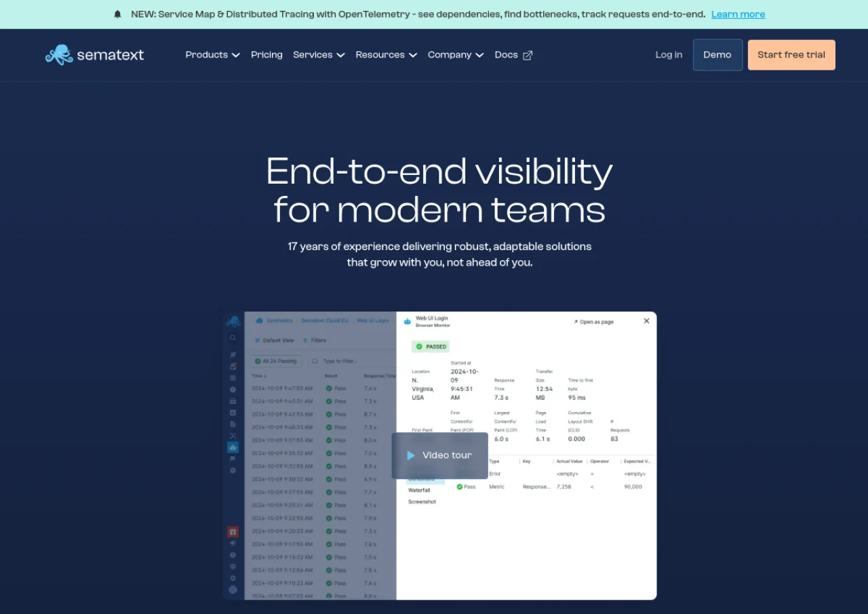
Task: Click the megaphone icon in the demo sidebar
Action: tap(233, 544)
